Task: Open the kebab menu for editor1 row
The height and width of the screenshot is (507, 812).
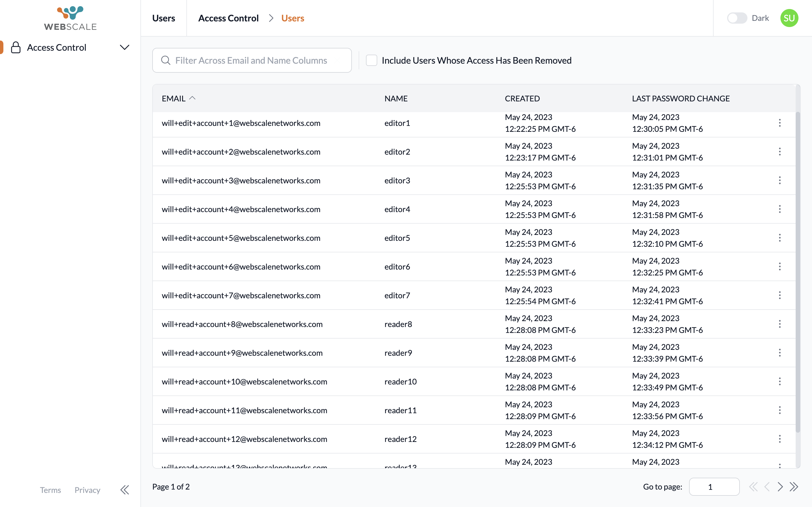Action: tap(780, 123)
